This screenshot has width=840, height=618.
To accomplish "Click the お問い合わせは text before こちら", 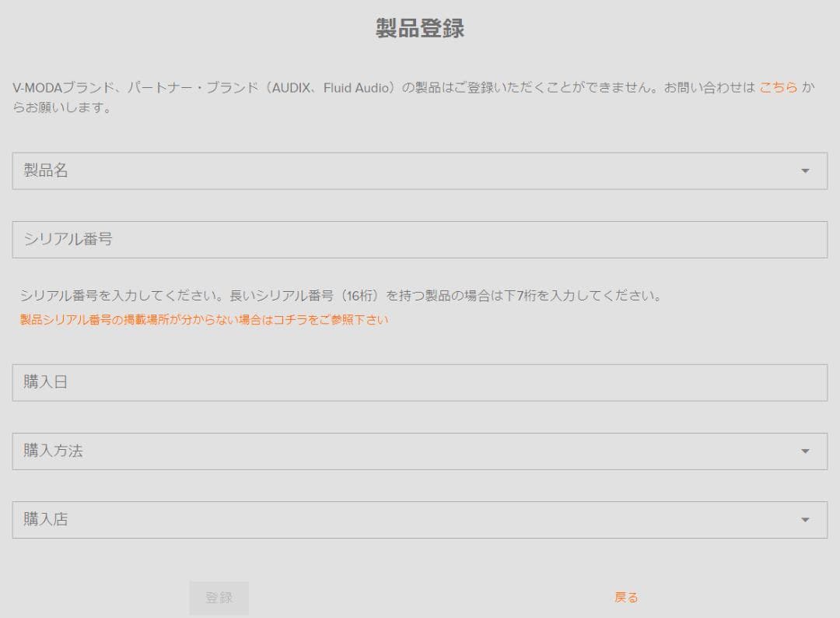I will tap(709, 88).
